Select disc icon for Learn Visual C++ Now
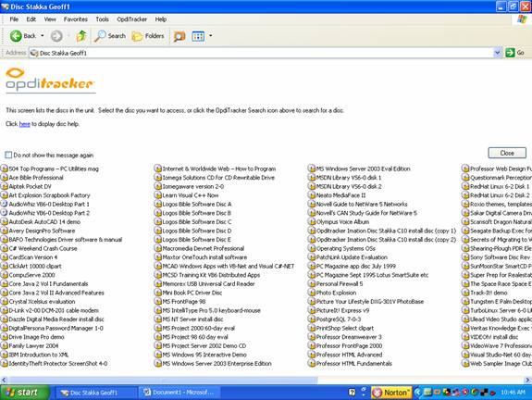 tap(158, 195)
